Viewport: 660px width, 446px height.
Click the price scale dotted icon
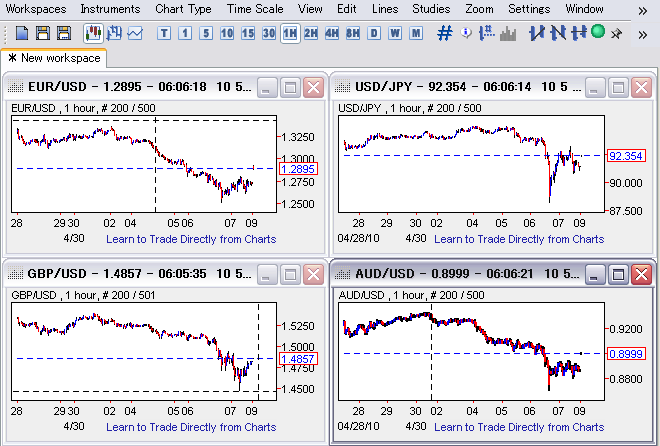487,33
